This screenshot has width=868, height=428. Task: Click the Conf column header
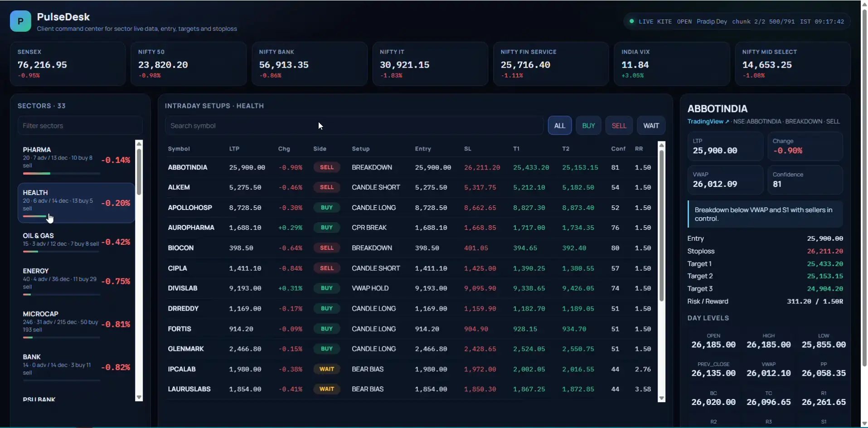click(618, 149)
